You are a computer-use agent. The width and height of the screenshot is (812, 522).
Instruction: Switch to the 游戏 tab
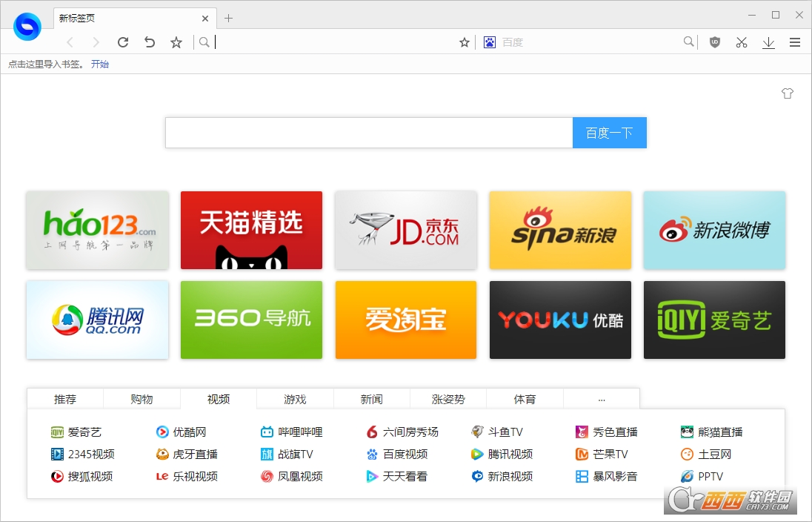(295, 399)
